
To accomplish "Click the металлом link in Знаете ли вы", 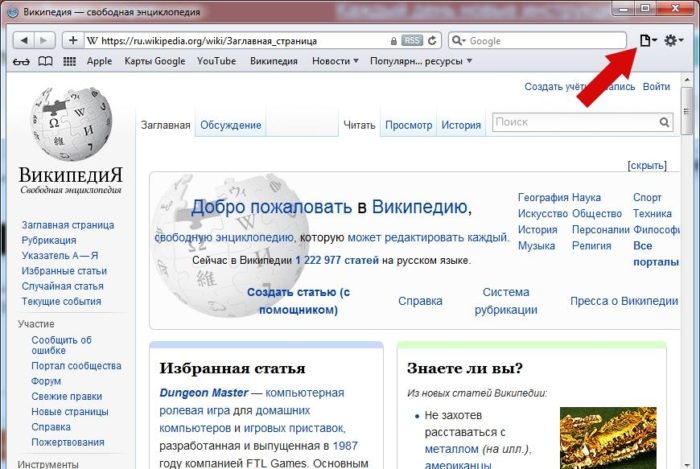I will (451, 449).
